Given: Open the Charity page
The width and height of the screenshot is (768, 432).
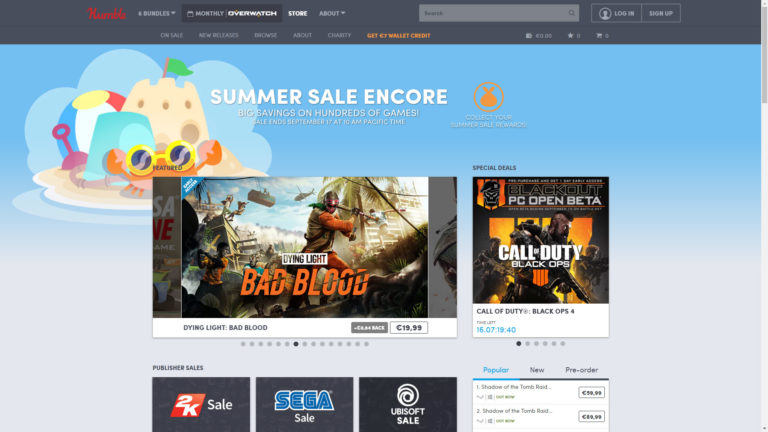Looking at the screenshot, I should pos(339,35).
